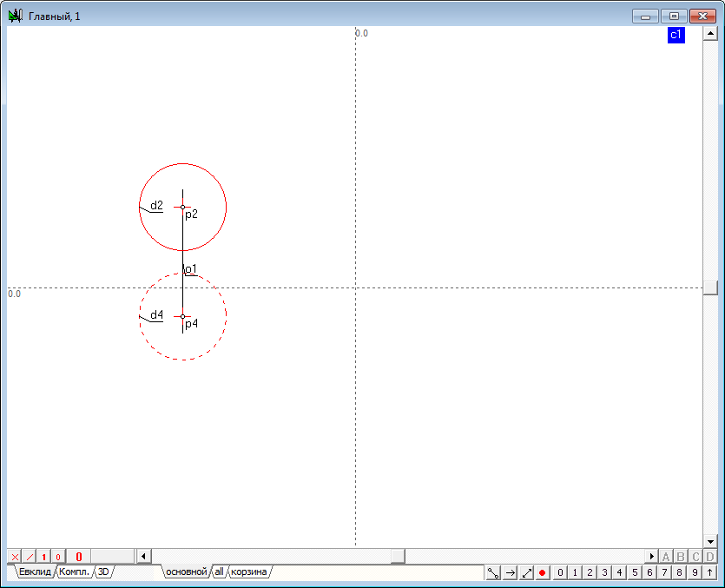The width and height of the screenshot is (725, 588).
Task: Click the small red 1 button
Action: pos(44,557)
